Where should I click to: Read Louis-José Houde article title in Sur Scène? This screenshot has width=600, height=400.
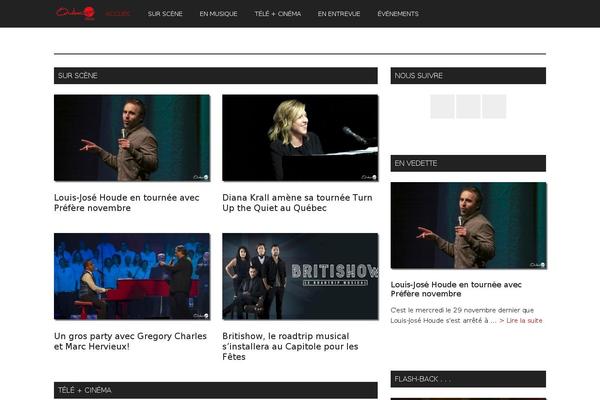pyautogui.click(x=127, y=203)
